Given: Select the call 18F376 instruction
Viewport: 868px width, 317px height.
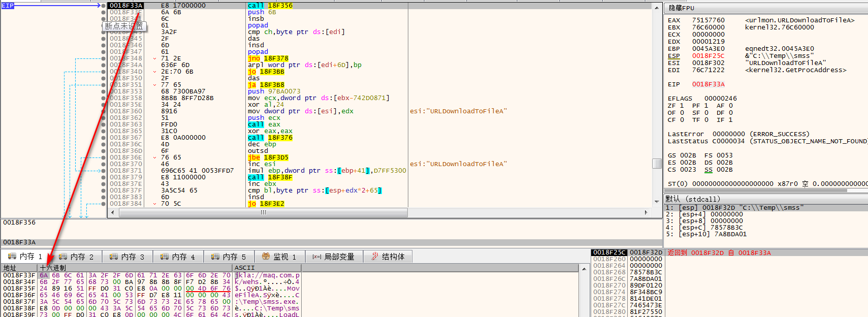Looking at the screenshot, I should point(270,138).
